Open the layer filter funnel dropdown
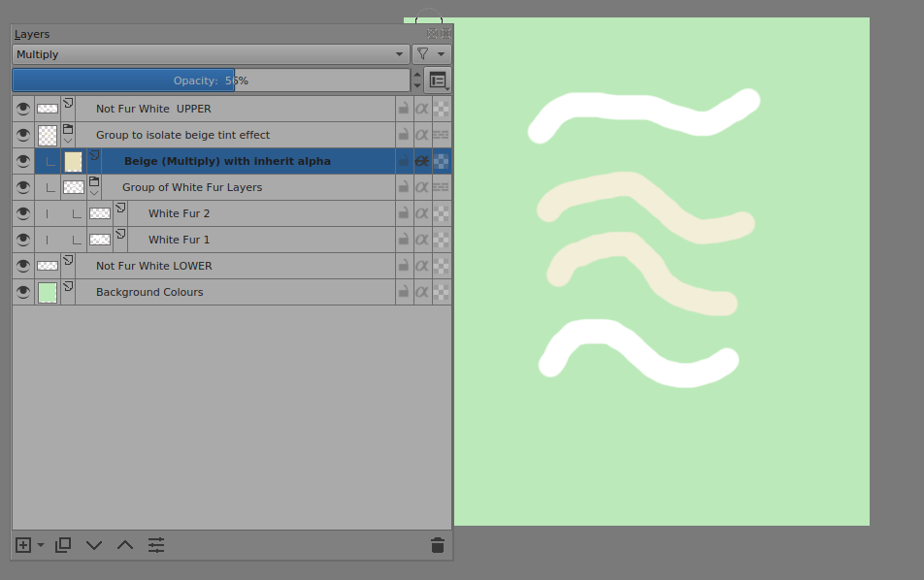 431,54
